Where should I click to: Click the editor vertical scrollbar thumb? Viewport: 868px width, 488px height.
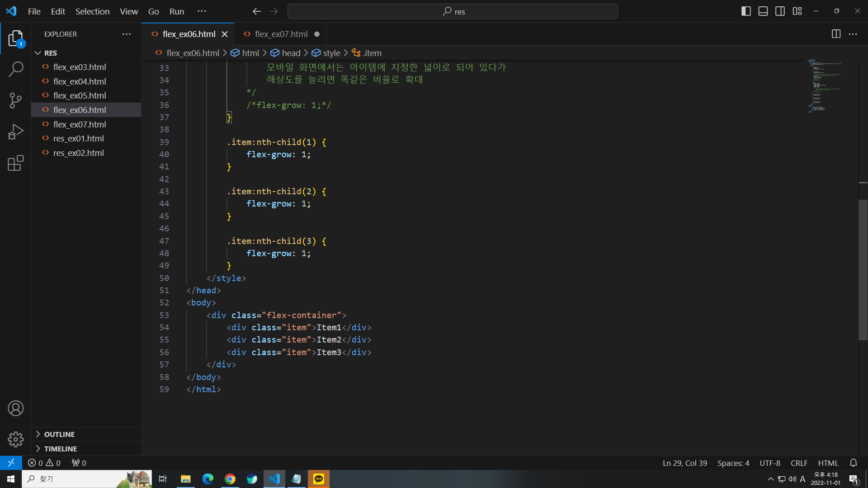point(863,269)
